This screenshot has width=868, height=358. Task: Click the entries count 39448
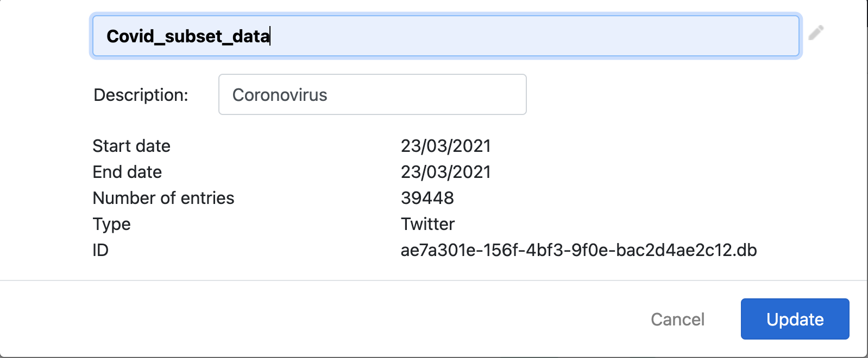pyautogui.click(x=427, y=198)
